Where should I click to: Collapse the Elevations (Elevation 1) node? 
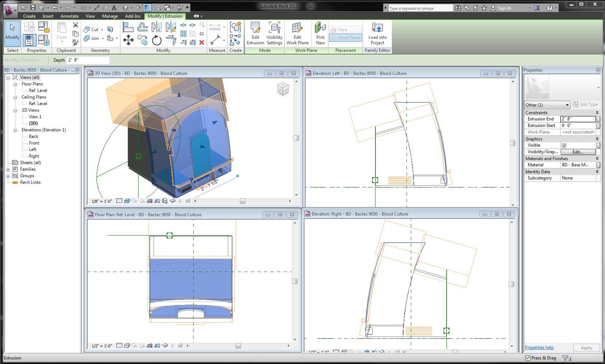[15, 130]
